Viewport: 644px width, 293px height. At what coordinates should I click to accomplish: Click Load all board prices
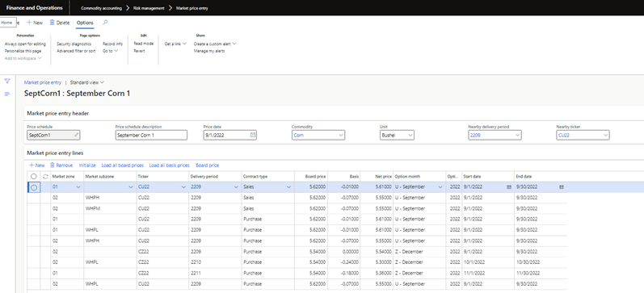[122, 165]
